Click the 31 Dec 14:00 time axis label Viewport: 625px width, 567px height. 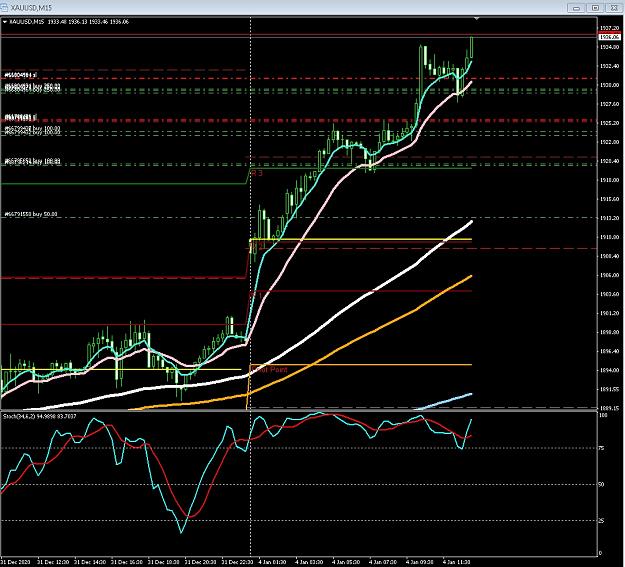click(90, 562)
